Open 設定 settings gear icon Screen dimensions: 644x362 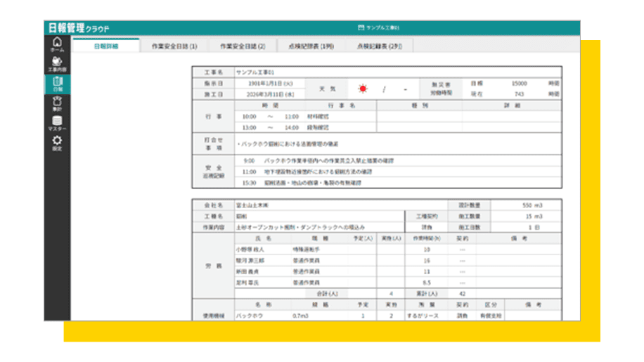point(57,143)
